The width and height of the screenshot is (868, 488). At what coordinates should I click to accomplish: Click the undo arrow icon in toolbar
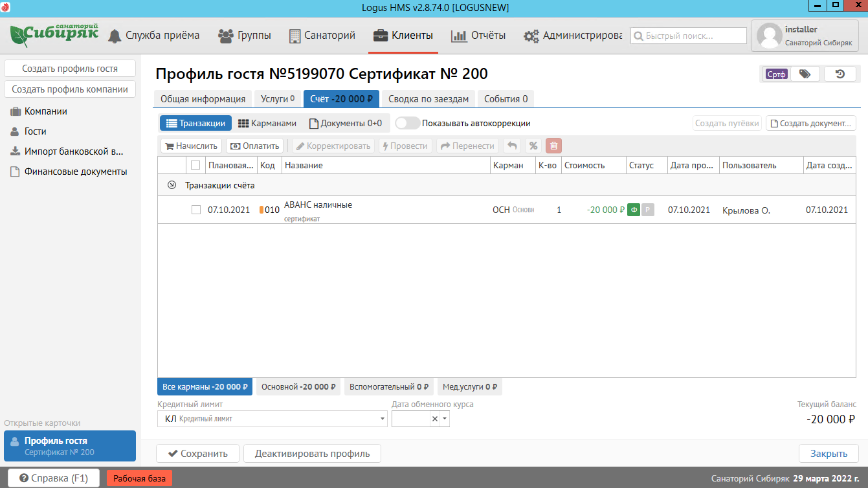(512, 146)
